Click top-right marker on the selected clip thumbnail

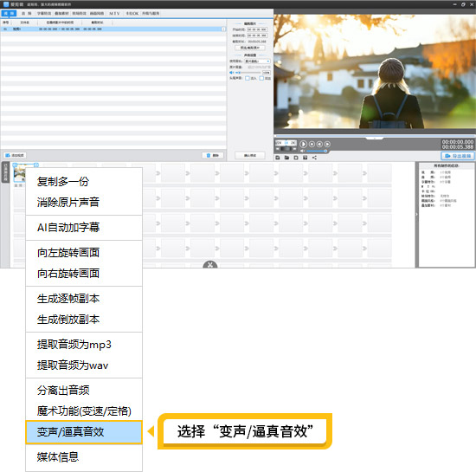36,165
